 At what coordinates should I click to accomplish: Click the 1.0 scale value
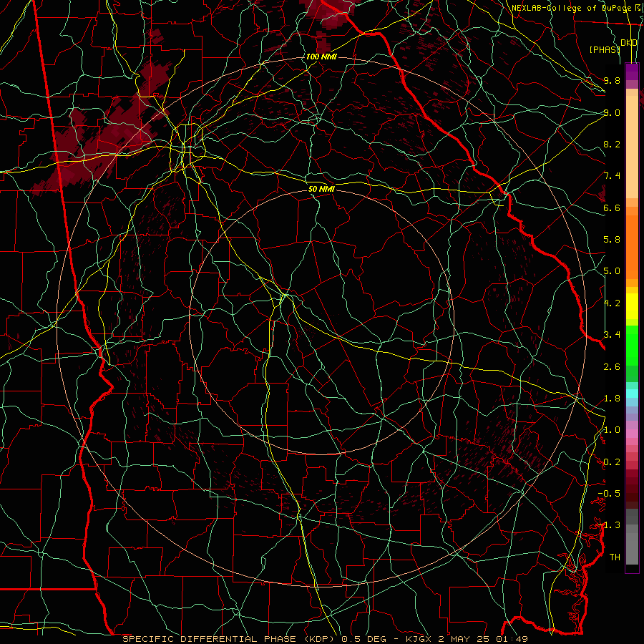pos(612,430)
